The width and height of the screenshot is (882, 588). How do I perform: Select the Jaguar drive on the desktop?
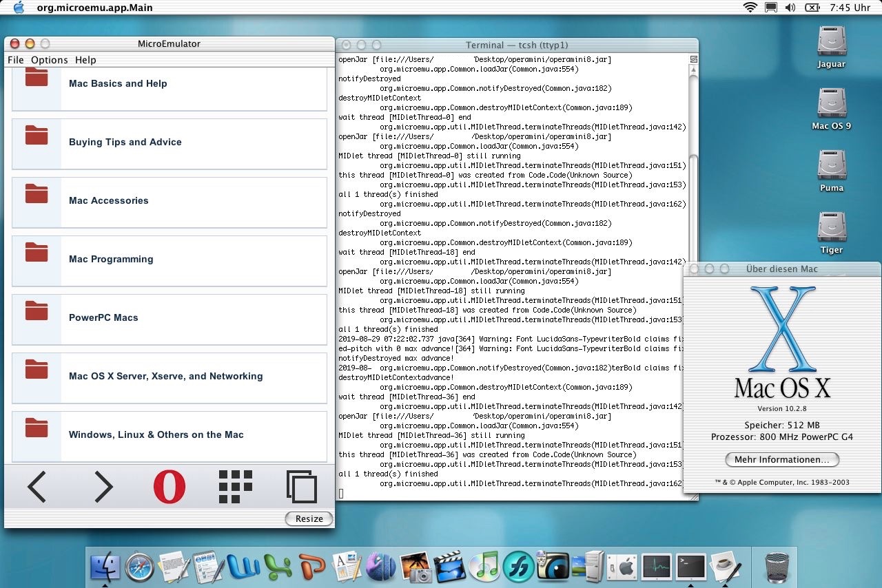pyautogui.click(x=832, y=47)
